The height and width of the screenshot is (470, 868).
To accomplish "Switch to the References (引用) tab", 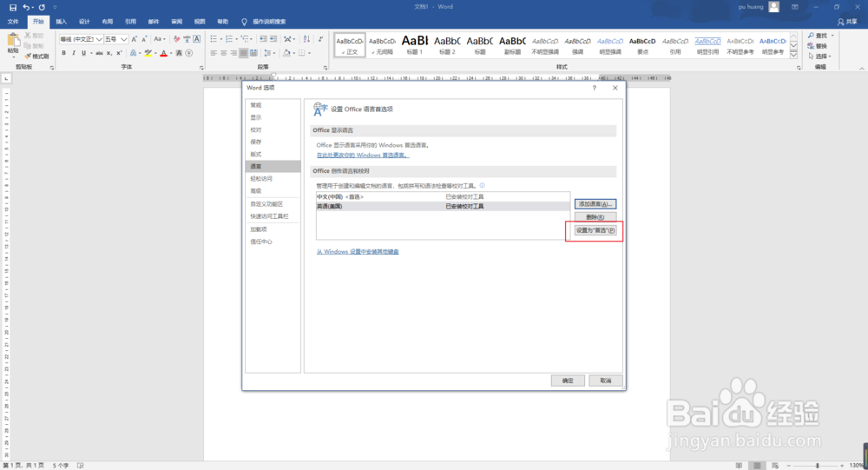I will click(x=130, y=22).
